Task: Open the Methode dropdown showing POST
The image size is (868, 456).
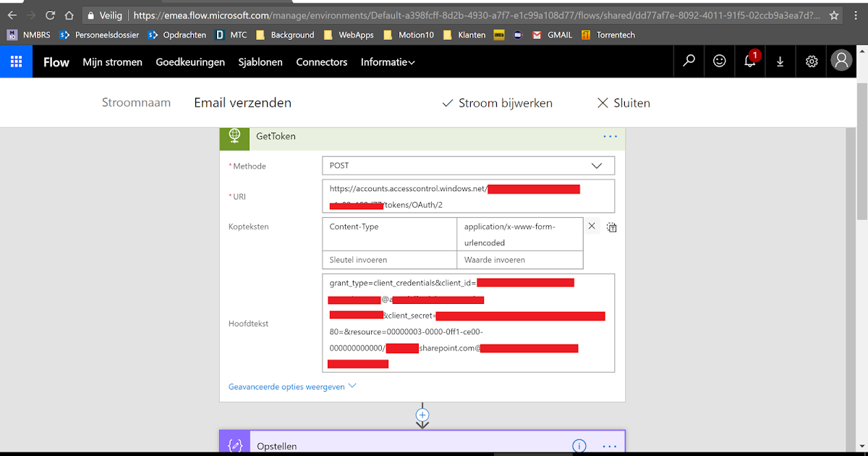Action: click(x=597, y=165)
